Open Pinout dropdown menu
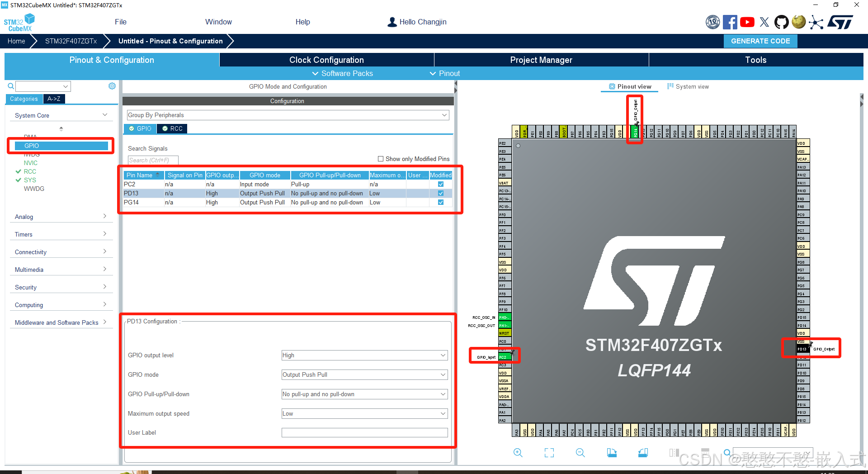868x474 pixels. [445, 73]
